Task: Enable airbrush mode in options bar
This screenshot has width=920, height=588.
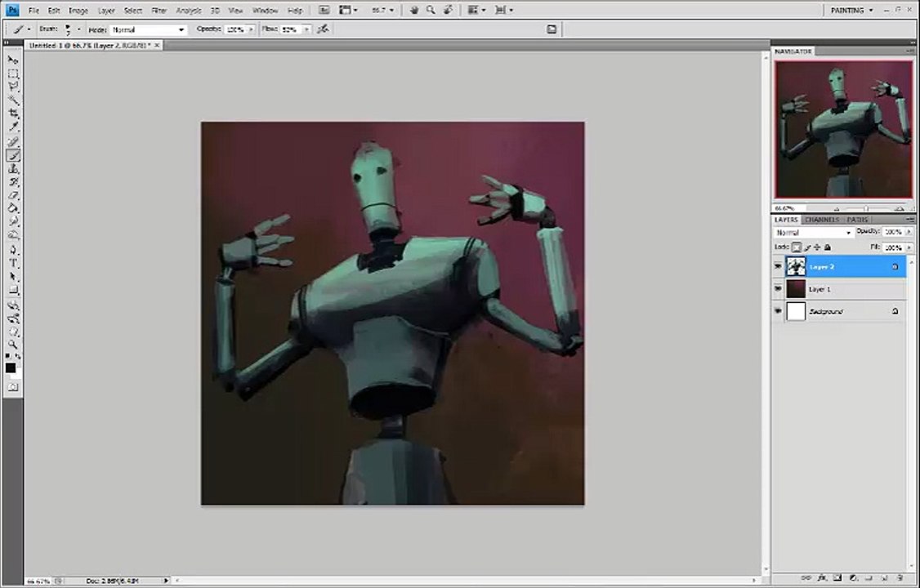Action: (323, 29)
